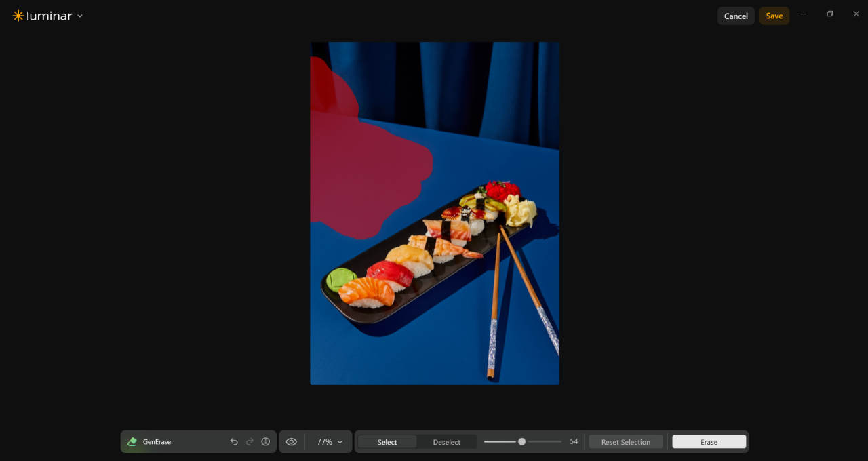Click the Reset Selection button
This screenshot has width=868, height=461.
626,442
